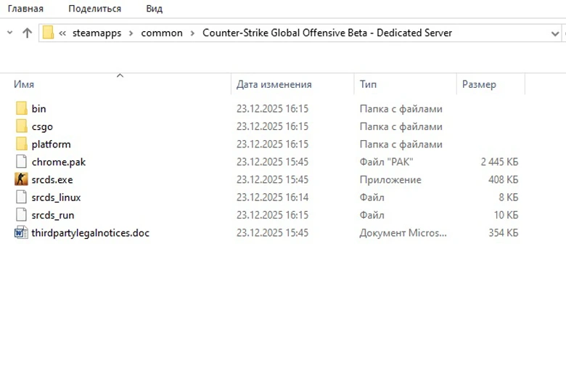
Task: Select the bin folder icon
Action: click(21, 109)
